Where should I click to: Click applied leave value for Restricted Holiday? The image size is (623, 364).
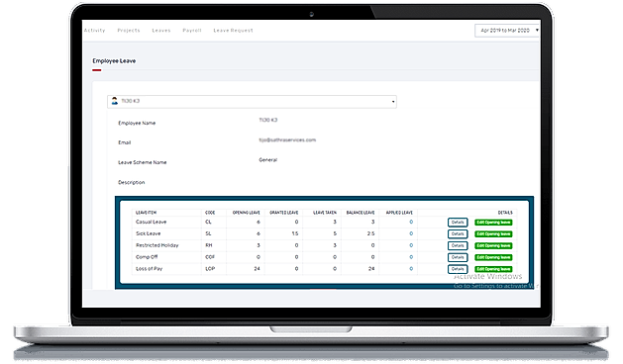(x=411, y=245)
